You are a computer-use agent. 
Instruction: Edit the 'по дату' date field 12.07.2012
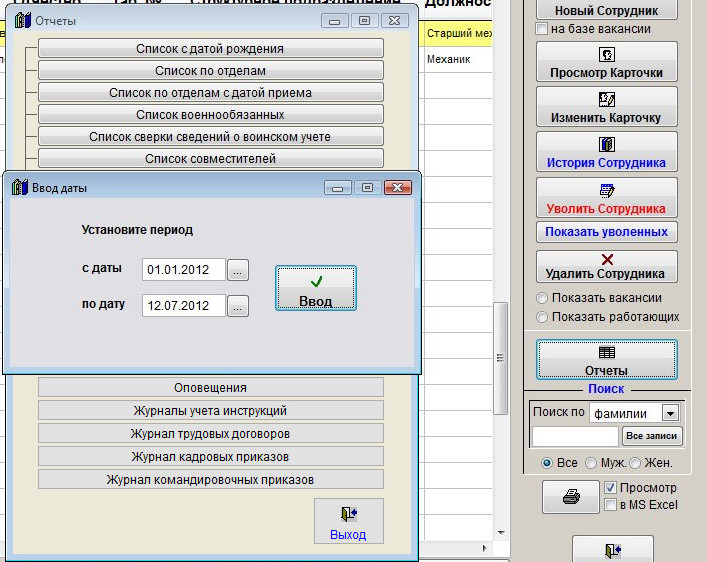click(184, 306)
